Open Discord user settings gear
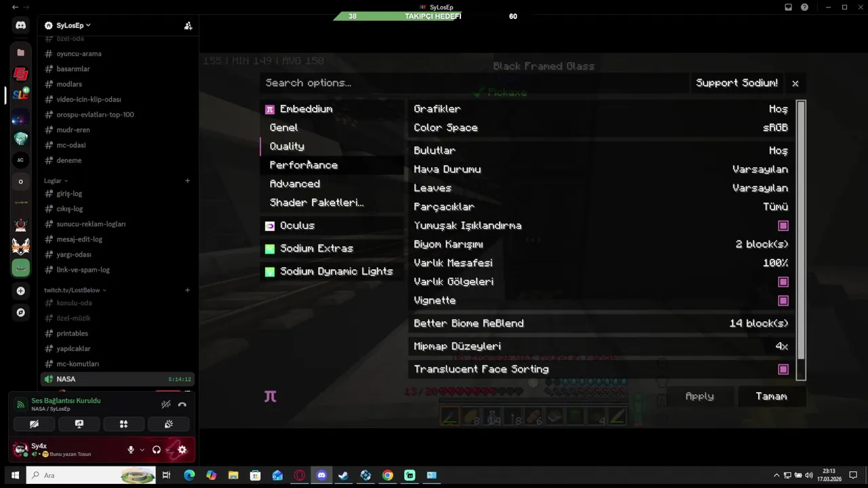The height and width of the screenshot is (488, 868). [182, 449]
